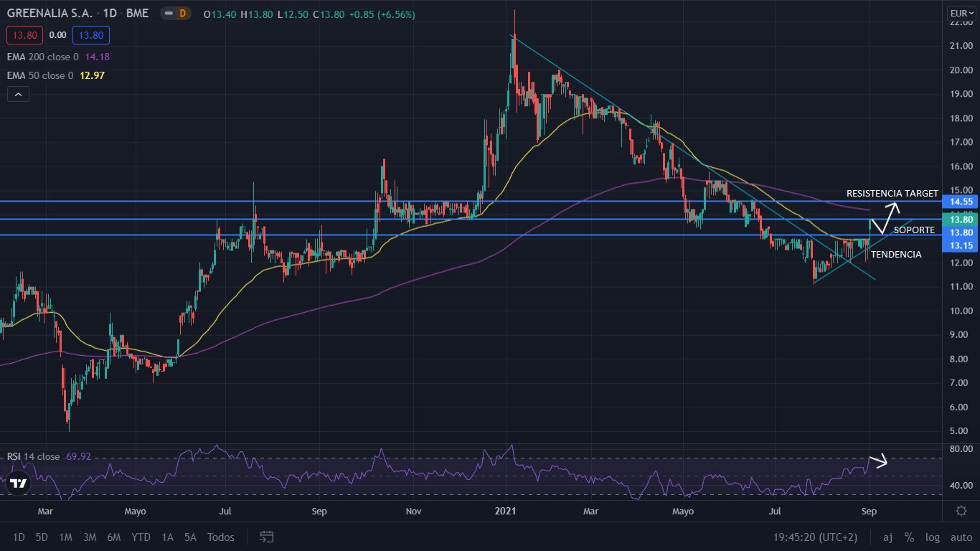The height and width of the screenshot is (551, 980).
Task: Click the orange D data badge
Action: (x=182, y=14)
